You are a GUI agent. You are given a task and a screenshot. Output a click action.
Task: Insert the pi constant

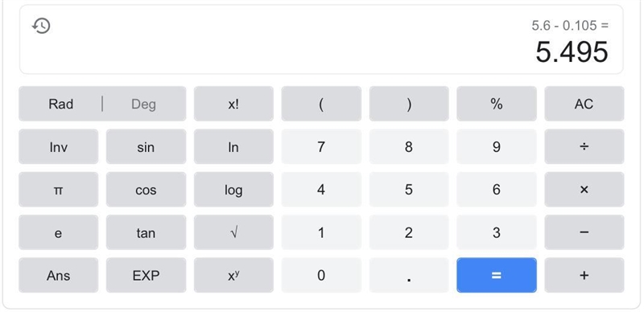click(x=58, y=189)
